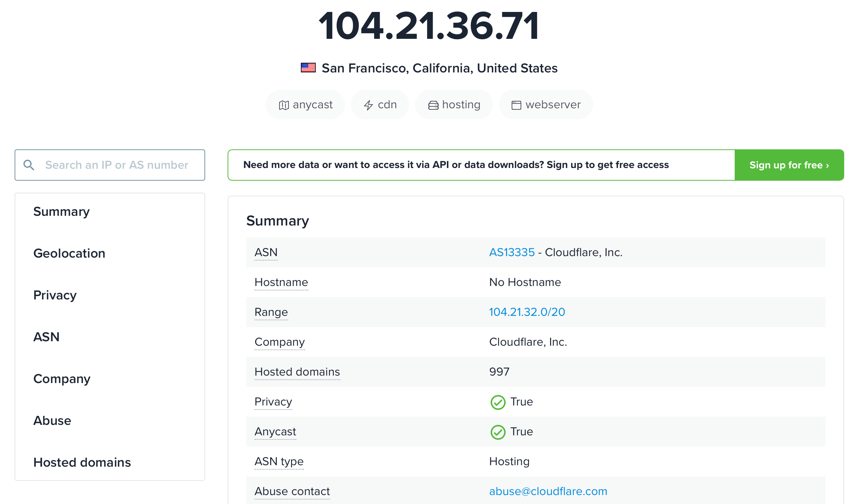Image resolution: width=861 pixels, height=504 pixels.
Task: Click the United States flag icon
Action: (308, 68)
